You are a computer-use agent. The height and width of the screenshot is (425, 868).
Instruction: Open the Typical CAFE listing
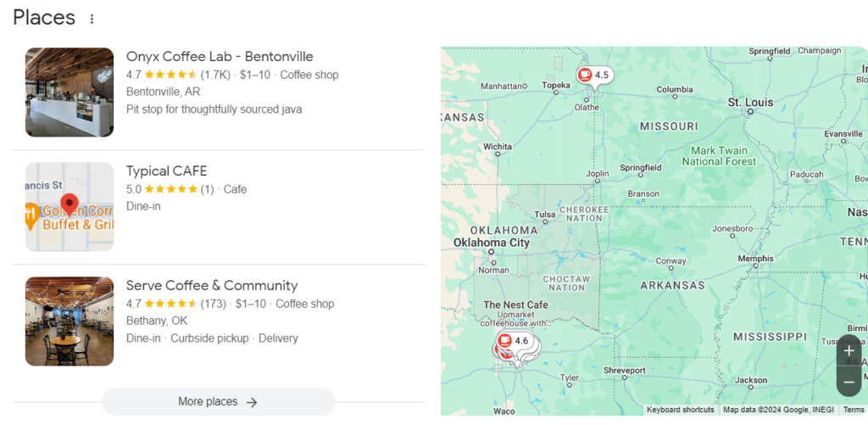166,171
